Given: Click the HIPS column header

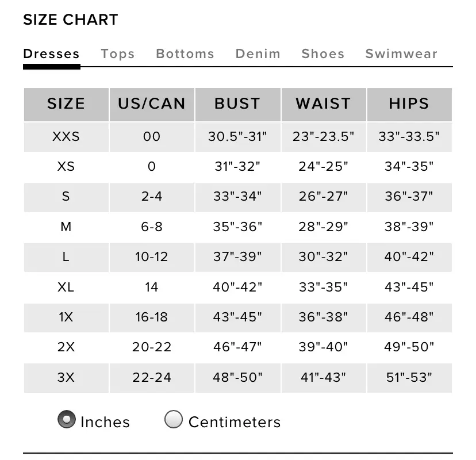Looking at the screenshot, I should (x=409, y=104).
